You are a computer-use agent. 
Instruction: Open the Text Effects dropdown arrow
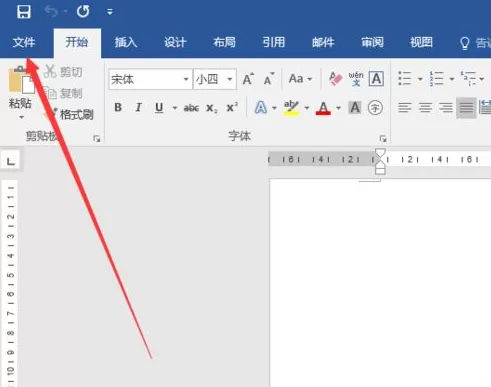coord(274,108)
